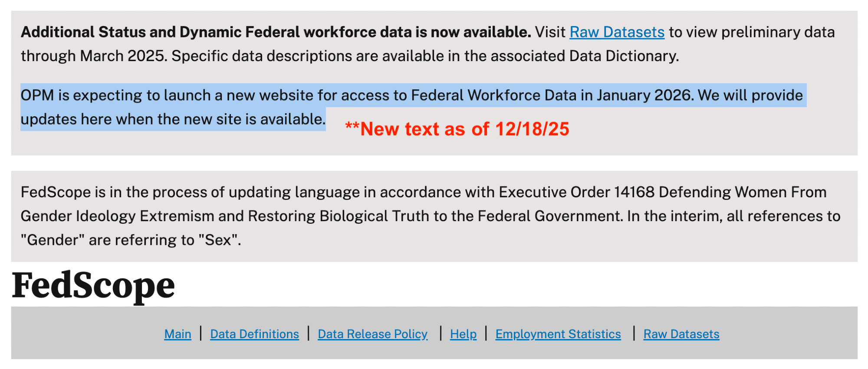Click the Help link in the navigation bar

pos(463,334)
